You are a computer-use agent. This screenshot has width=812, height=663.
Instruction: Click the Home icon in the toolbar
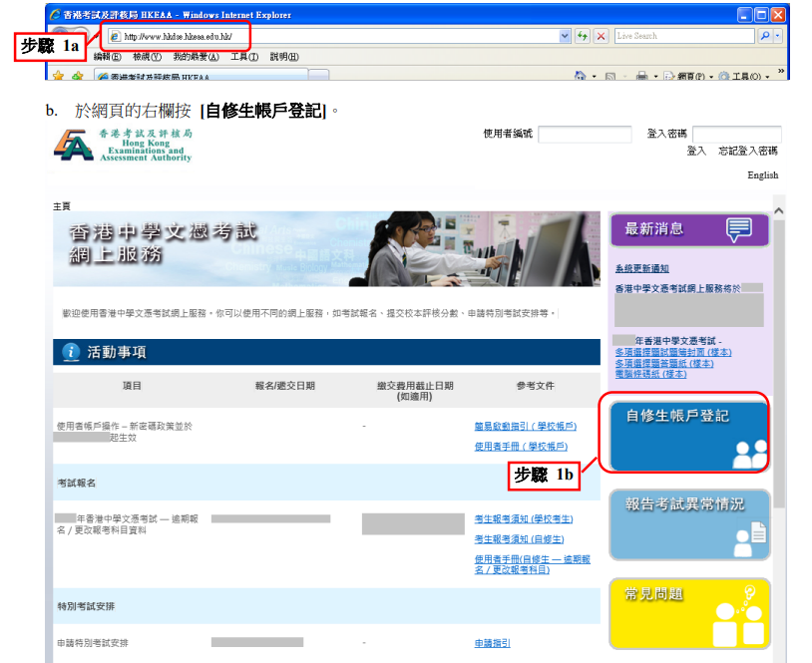point(580,76)
